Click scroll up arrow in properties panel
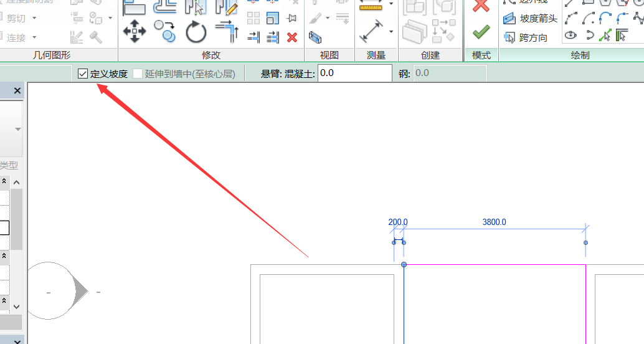The height and width of the screenshot is (344, 644). pos(16,183)
